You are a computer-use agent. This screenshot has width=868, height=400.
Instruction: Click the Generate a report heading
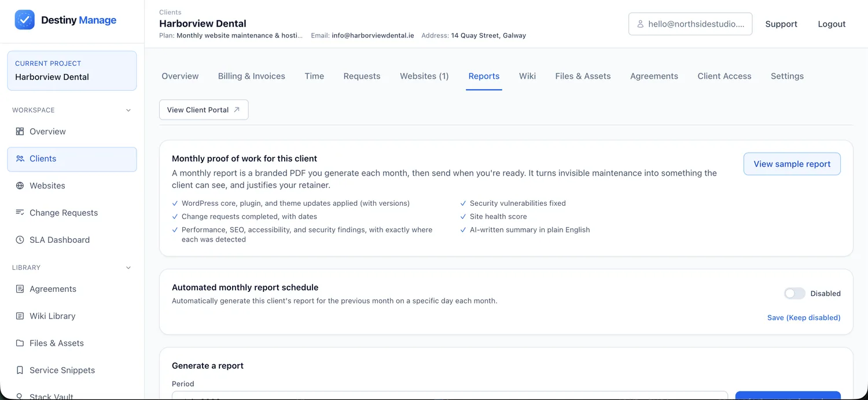[208, 365]
